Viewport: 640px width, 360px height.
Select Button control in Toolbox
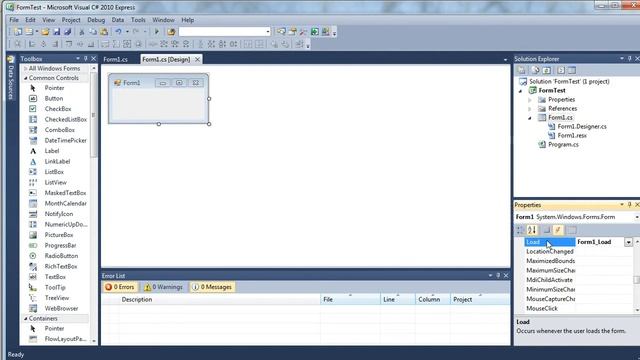[54, 98]
